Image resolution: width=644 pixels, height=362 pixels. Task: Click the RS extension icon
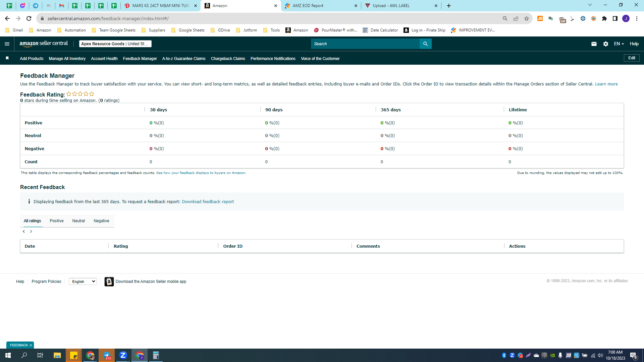(x=551, y=19)
